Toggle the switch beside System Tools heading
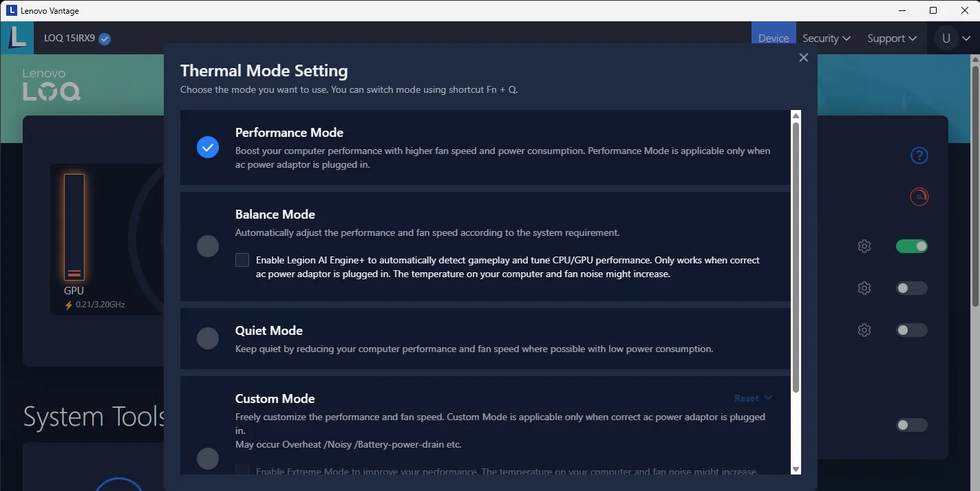The width and height of the screenshot is (980, 491). coord(912,425)
